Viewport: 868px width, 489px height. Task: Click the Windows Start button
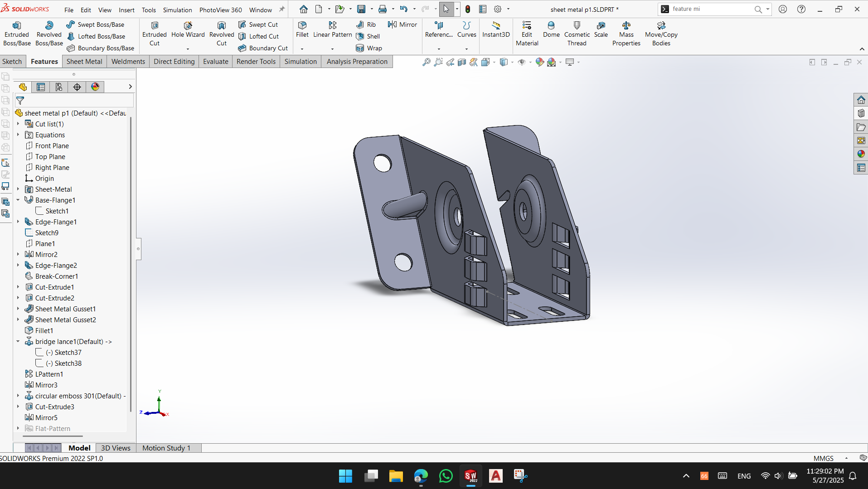pos(345,476)
